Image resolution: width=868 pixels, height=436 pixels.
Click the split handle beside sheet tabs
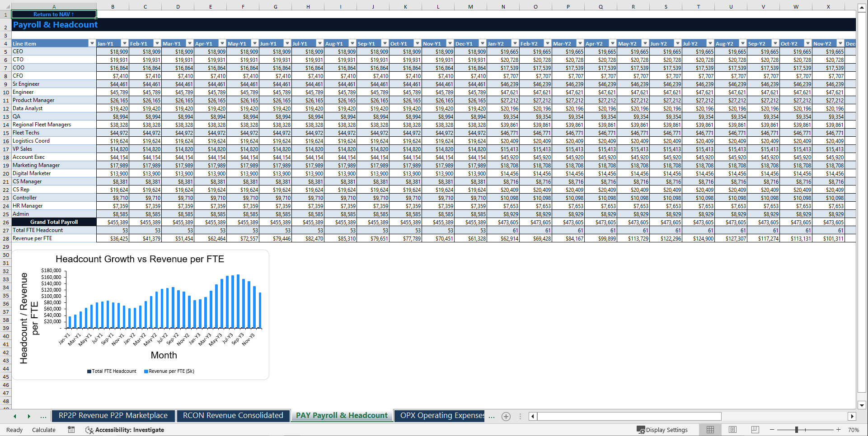(x=520, y=417)
